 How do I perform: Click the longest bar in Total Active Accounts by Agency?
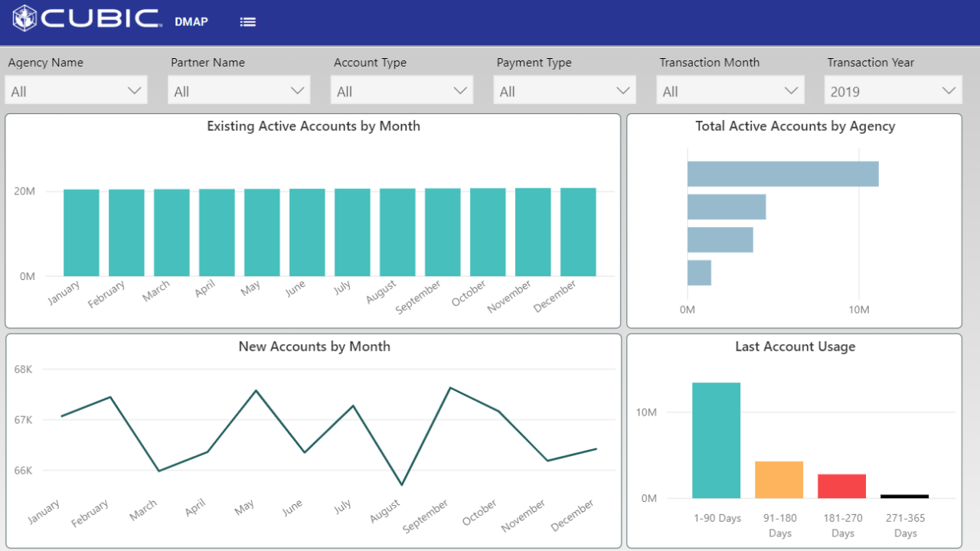point(782,174)
